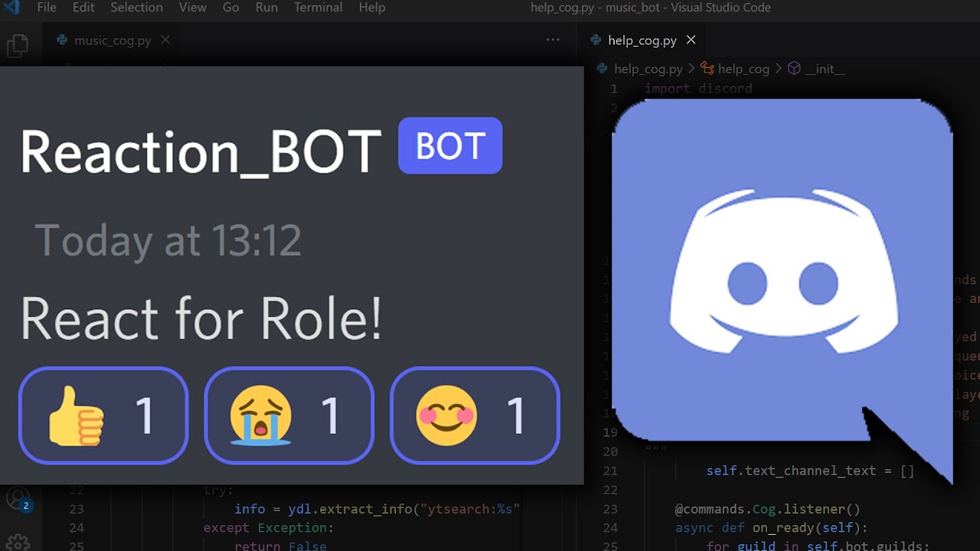Open the Explorer activity bar icon
Image resolution: width=980 pixels, height=551 pixels.
point(17,44)
